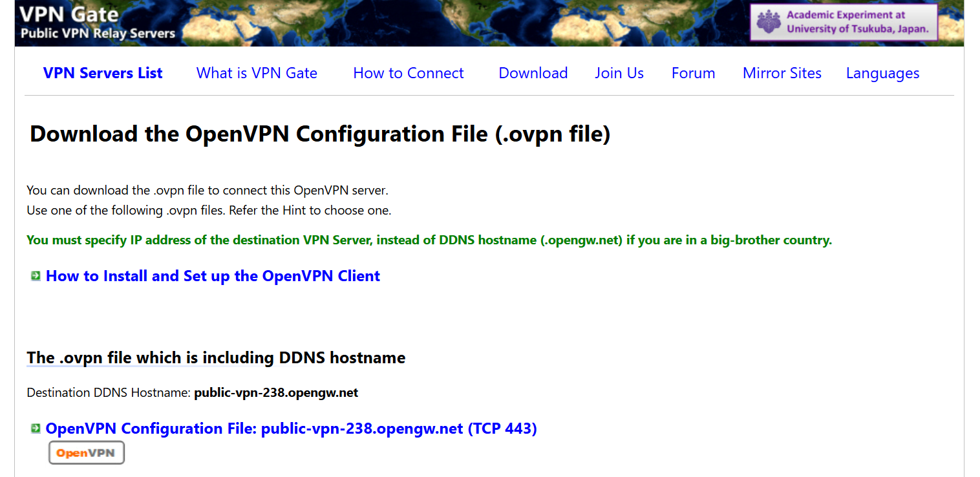The height and width of the screenshot is (477, 980).
Task: Click the University of Tsukuba emblem icon
Action: point(769,21)
